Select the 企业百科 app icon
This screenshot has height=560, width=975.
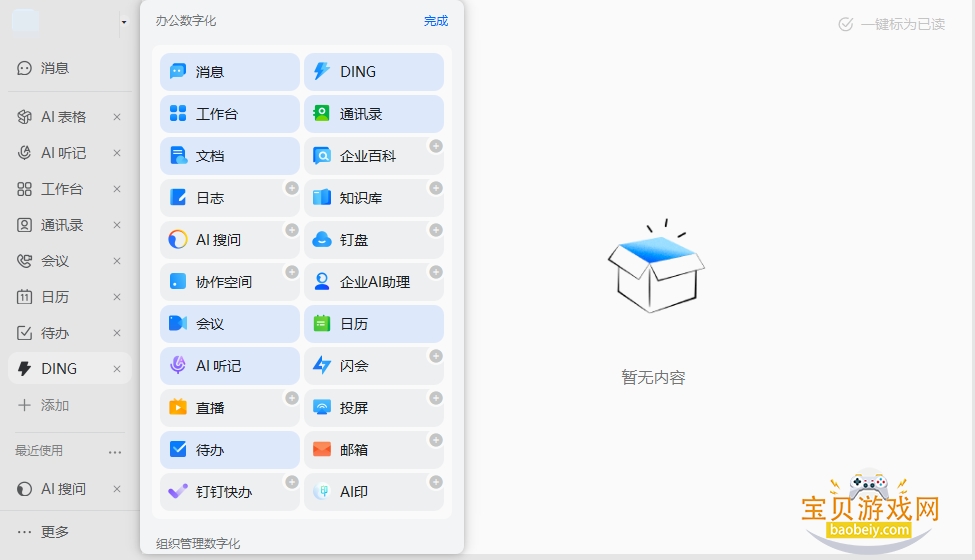(x=321, y=155)
